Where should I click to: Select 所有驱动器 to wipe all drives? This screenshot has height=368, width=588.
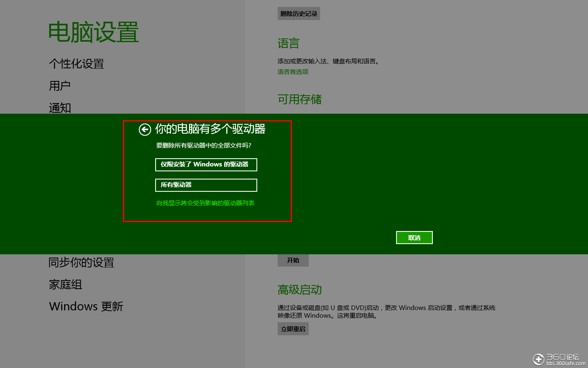coord(206,185)
